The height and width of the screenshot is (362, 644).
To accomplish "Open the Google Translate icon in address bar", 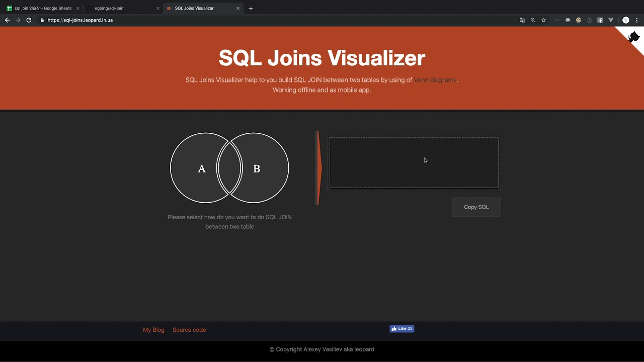I will click(x=522, y=20).
